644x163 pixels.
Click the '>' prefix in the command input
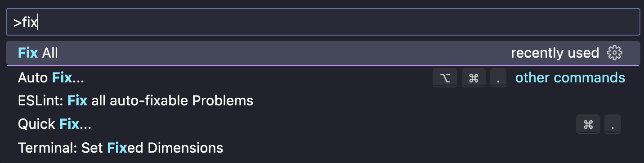coord(17,23)
